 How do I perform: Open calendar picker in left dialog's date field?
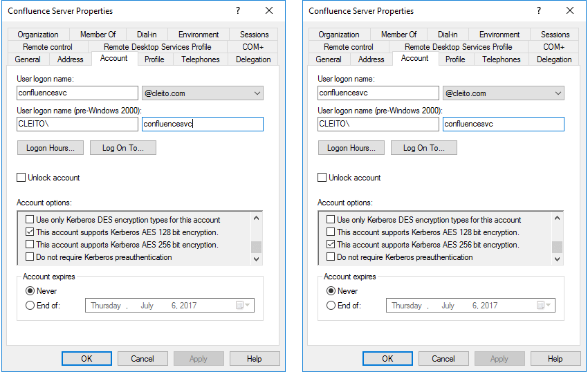tap(243, 305)
